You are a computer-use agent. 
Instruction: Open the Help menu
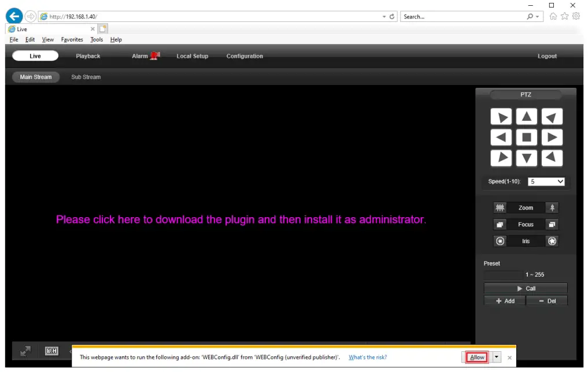coord(116,39)
